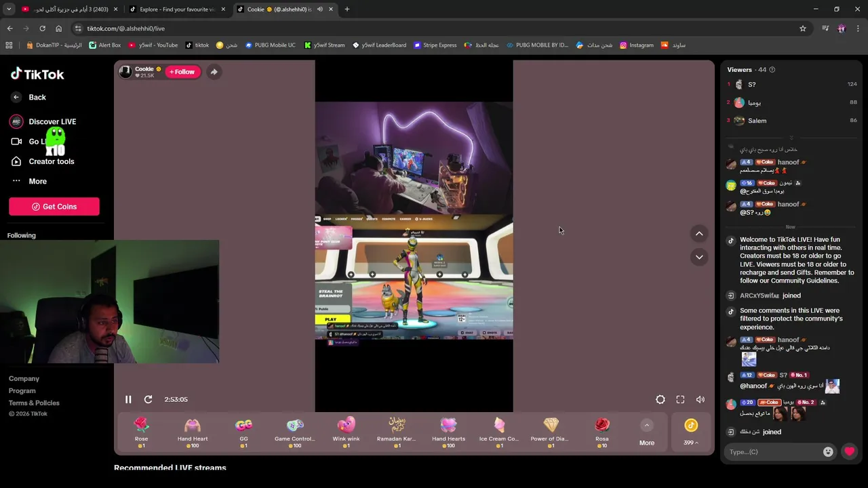Open Creator tools in sidebar

[42, 161]
